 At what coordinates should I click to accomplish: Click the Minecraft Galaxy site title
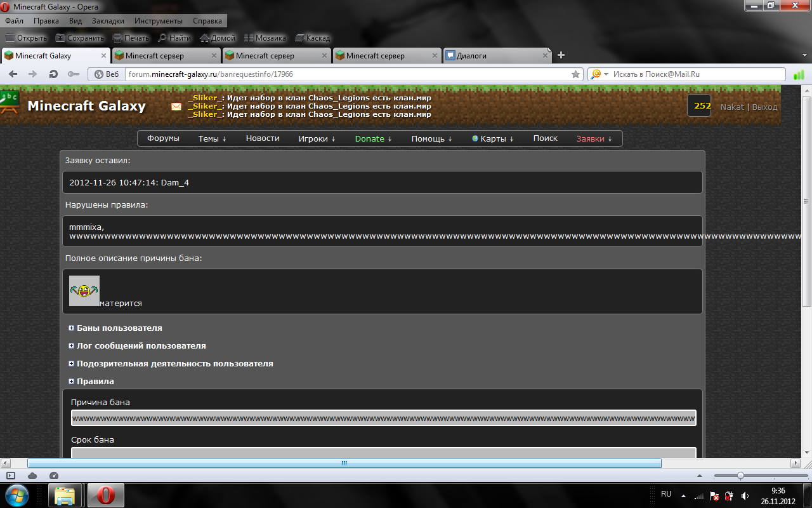86,106
